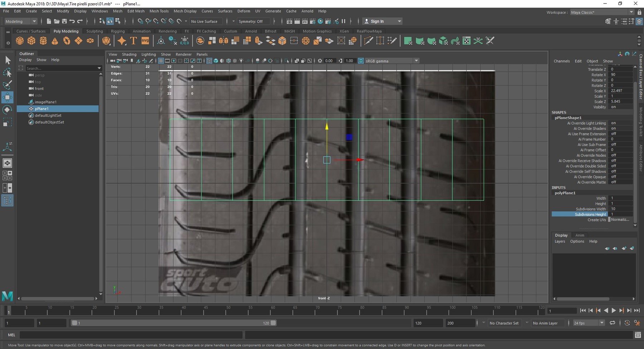This screenshot has height=349, width=644.
Task: Open the Mesh Tools menu
Action: click(159, 11)
